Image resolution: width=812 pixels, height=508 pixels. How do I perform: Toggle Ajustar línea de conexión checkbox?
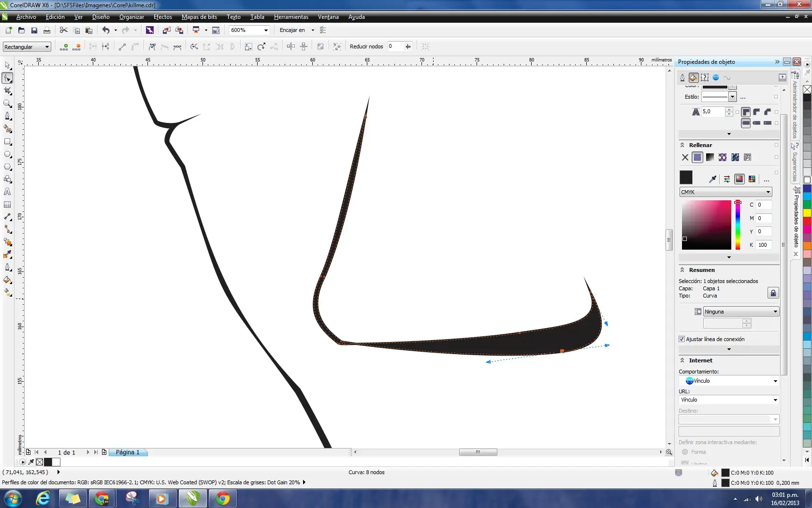pyautogui.click(x=681, y=339)
